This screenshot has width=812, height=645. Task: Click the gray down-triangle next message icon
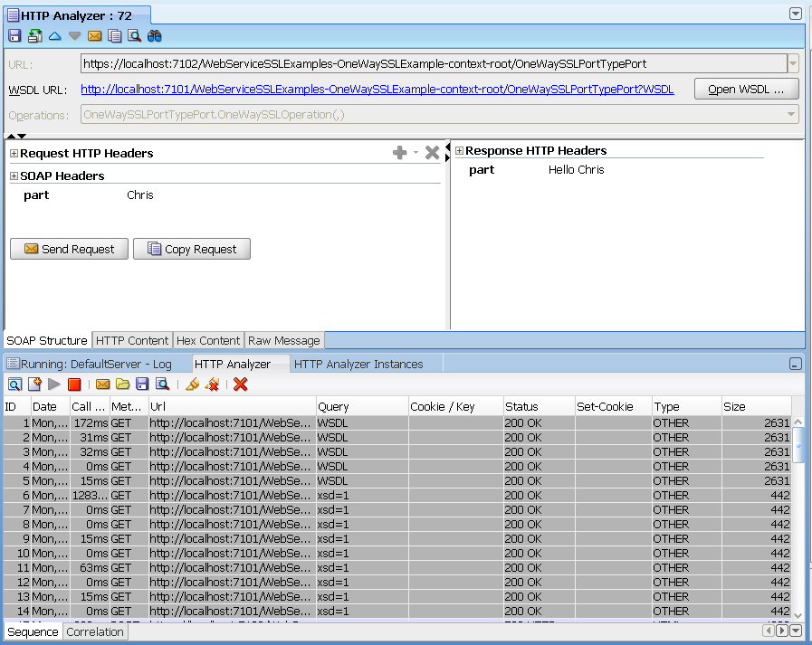point(74,35)
